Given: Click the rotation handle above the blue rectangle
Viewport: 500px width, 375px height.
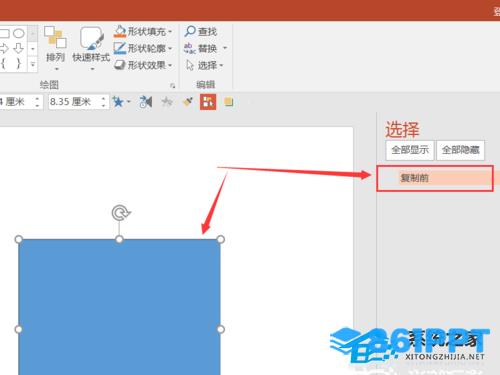Looking at the screenshot, I should click(x=120, y=213).
